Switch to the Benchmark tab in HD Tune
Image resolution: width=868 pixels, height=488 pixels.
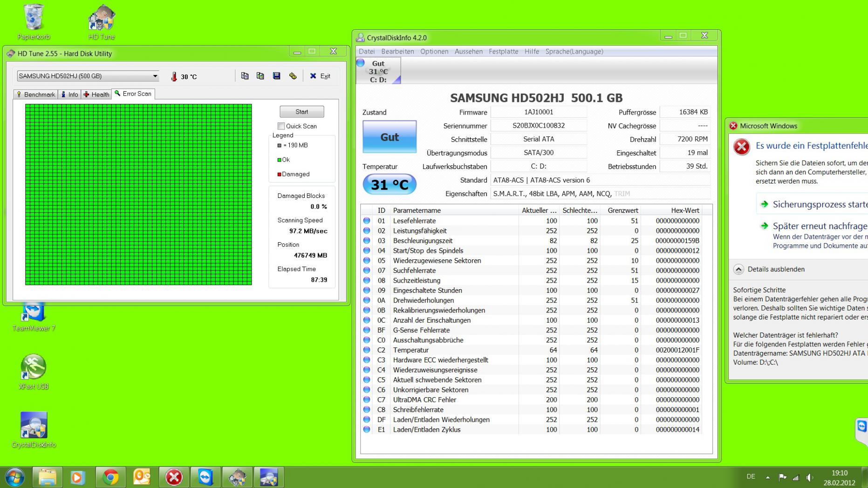tap(35, 94)
